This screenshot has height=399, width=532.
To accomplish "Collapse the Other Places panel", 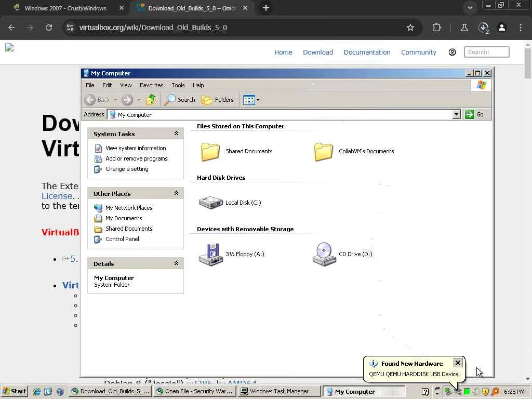I will click(176, 193).
